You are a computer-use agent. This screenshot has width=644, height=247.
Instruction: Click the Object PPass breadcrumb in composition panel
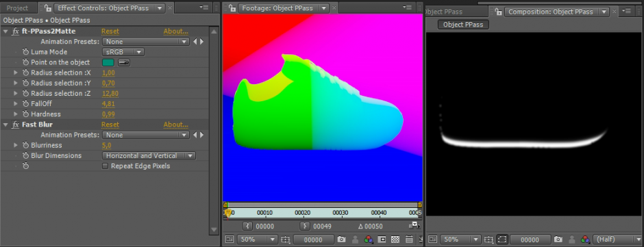pos(463,25)
